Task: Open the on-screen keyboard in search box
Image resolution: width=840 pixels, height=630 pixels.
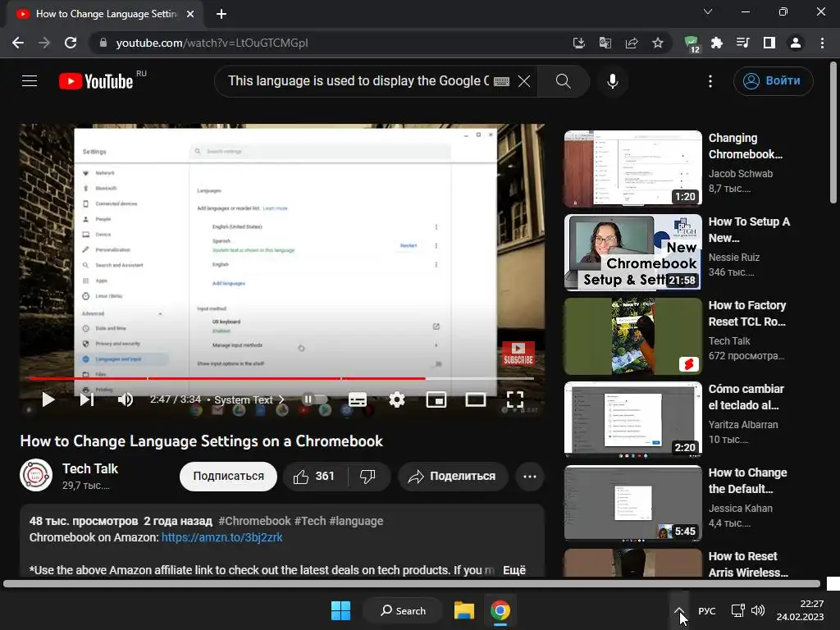Action: (501, 81)
